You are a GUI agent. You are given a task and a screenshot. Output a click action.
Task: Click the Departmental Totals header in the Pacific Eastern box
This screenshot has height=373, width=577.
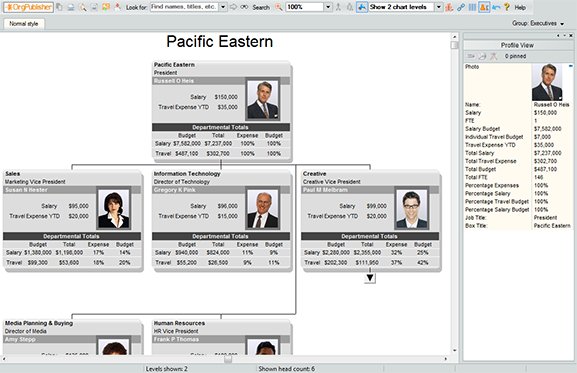pyautogui.click(x=221, y=127)
